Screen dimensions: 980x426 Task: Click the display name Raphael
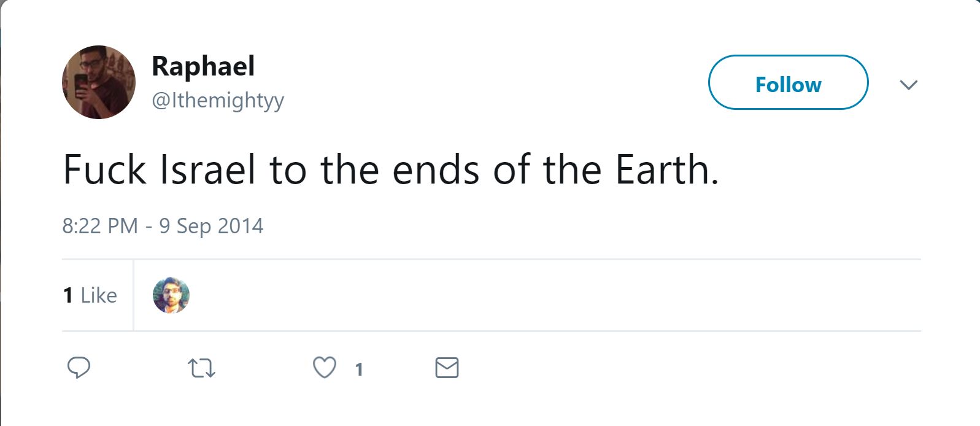coord(203,66)
